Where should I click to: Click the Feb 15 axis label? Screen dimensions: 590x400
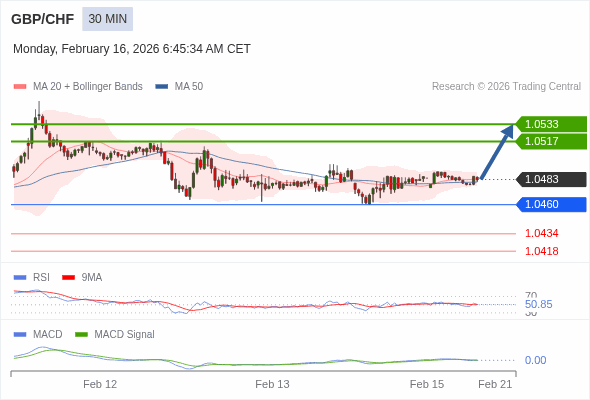(427, 384)
